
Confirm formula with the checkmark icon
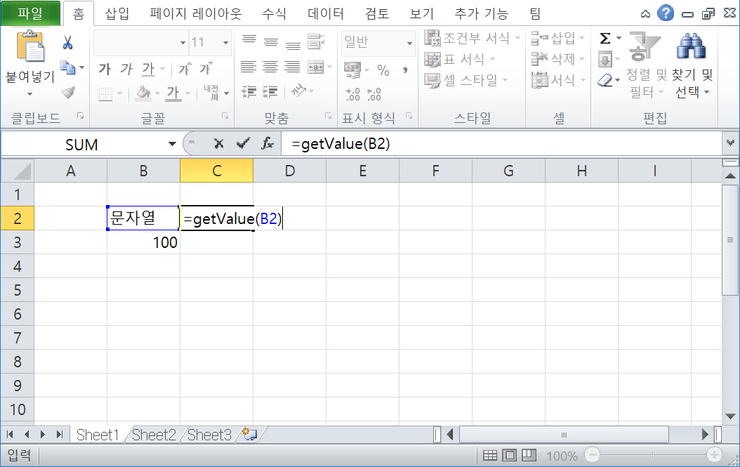click(x=242, y=144)
